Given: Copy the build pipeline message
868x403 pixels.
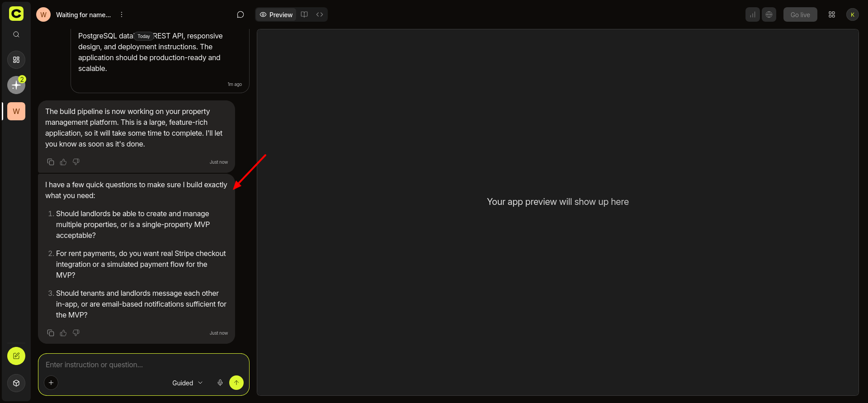Looking at the screenshot, I should pos(51,162).
